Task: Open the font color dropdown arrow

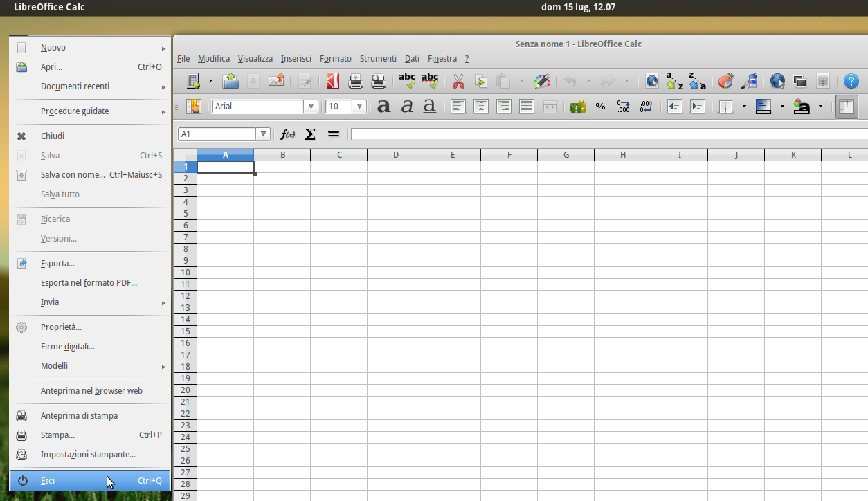Action: (820, 107)
